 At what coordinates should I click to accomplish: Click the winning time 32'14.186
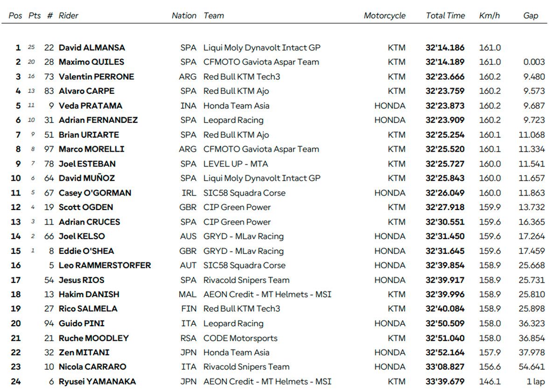445,48
